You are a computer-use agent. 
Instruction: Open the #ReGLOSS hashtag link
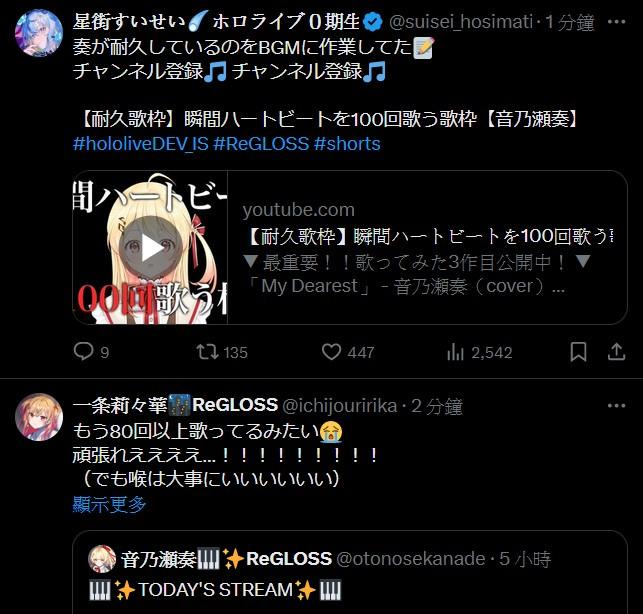tap(261, 144)
